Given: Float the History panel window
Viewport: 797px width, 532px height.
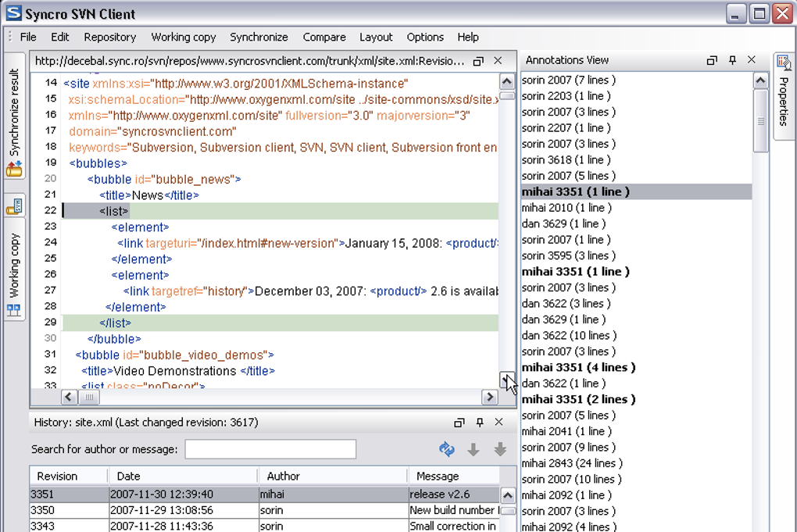Looking at the screenshot, I should pos(459,423).
